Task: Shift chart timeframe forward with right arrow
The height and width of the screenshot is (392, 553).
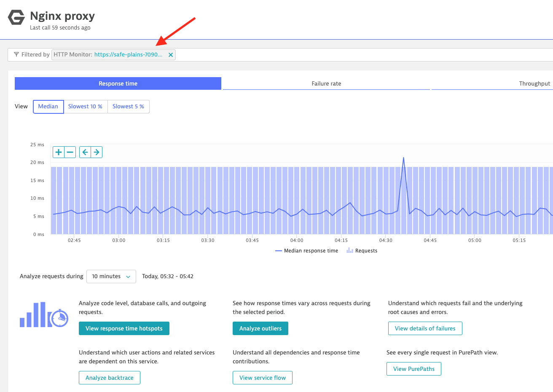Action: point(97,152)
